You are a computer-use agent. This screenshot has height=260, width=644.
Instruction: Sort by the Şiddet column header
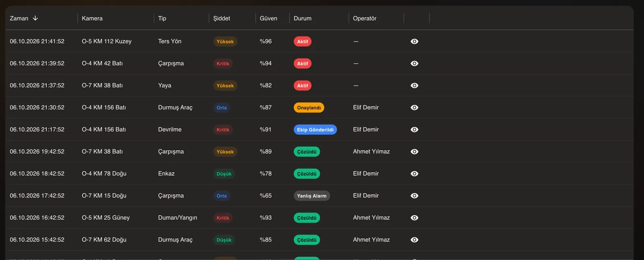point(222,19)
